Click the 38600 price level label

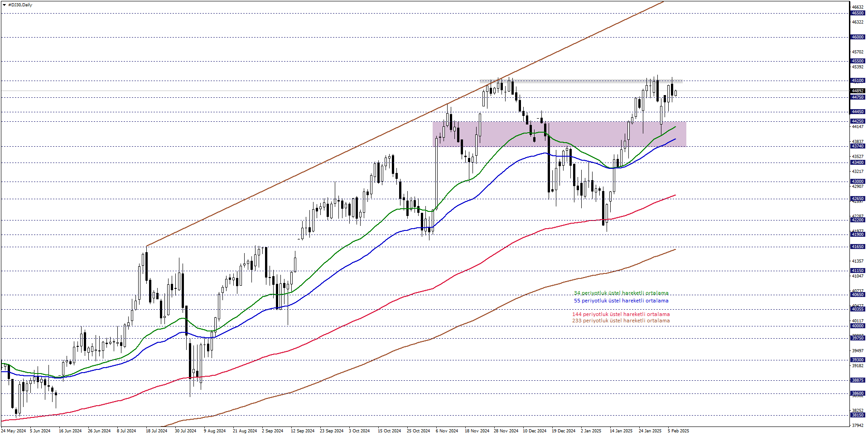coord(858,393)
